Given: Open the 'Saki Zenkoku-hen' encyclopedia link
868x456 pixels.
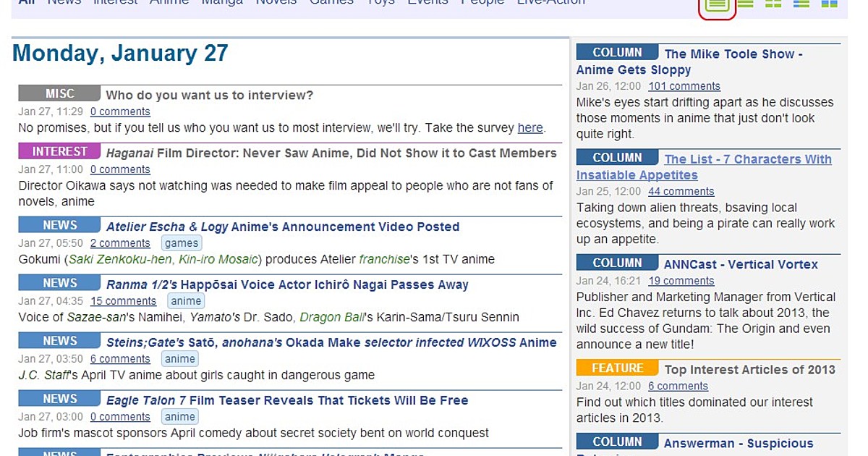Looking at the screenshot, I should (120, 259).
